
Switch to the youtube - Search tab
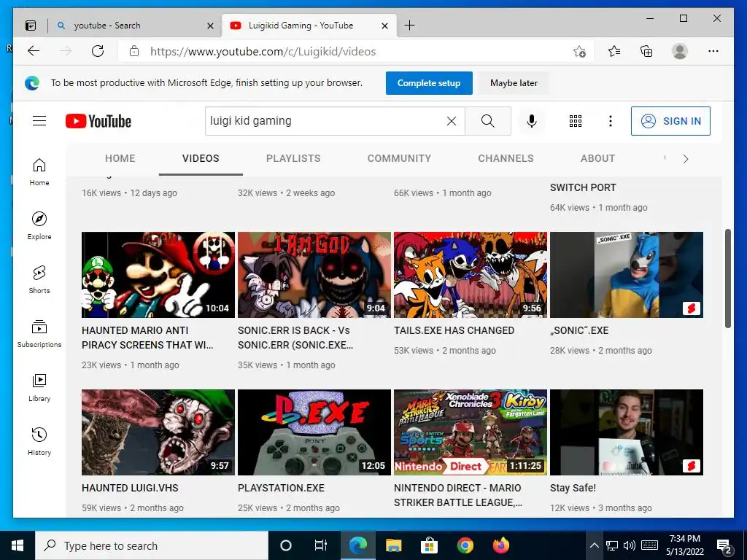135,26
